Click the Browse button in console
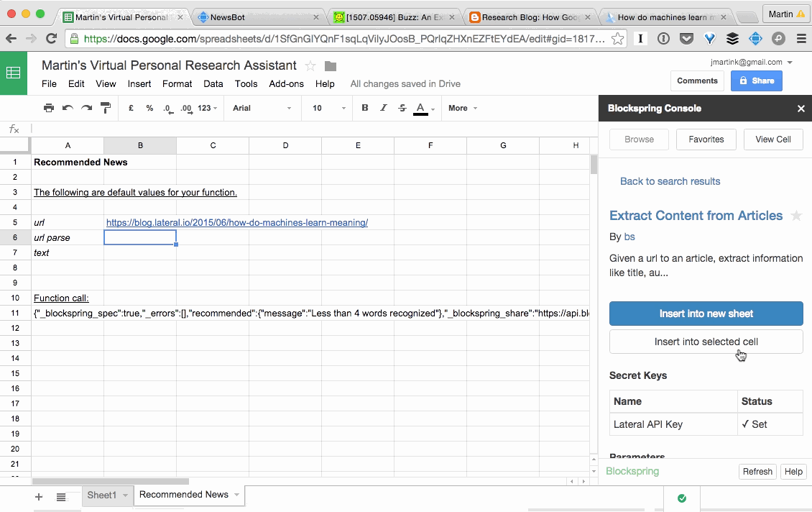This screenshot has width=812, height=512. (639, 140)
